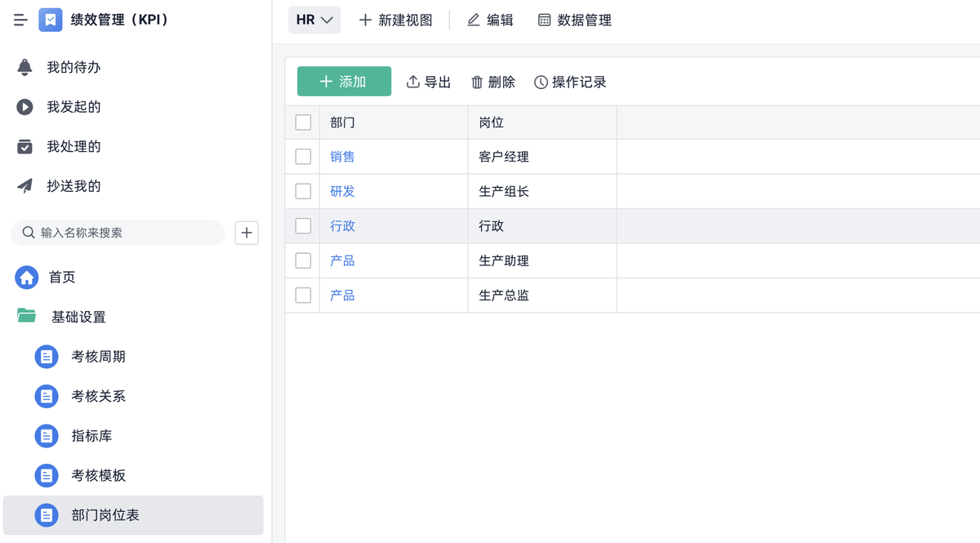
Task: Click the plus icon beside search box
Action: click(x=247, y=233)
